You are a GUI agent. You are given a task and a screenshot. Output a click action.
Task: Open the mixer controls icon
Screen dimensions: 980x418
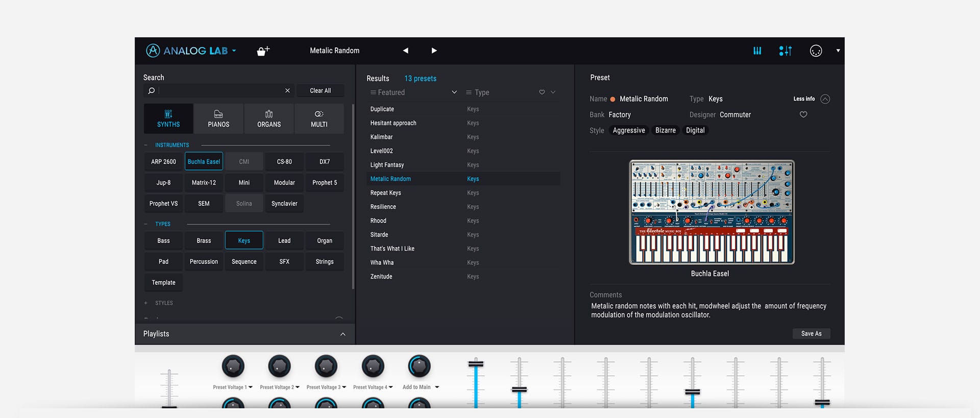pos(786,51)
